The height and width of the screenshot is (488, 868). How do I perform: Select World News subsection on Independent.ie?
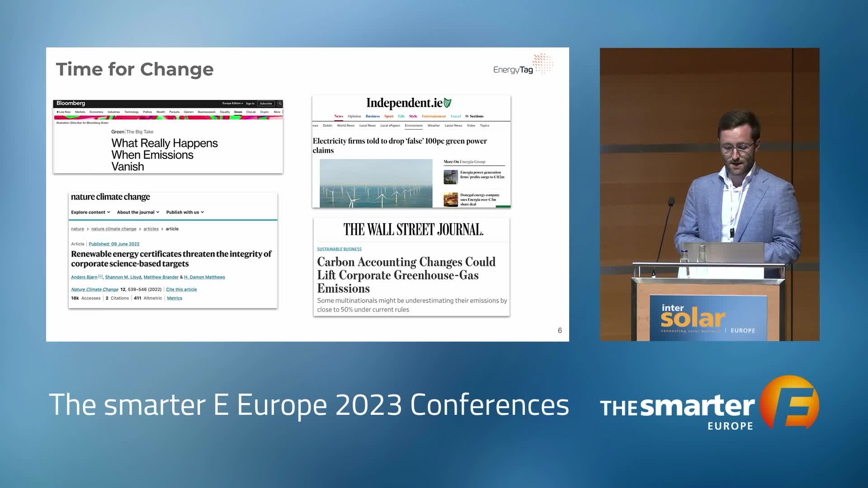tap(346, 126)
